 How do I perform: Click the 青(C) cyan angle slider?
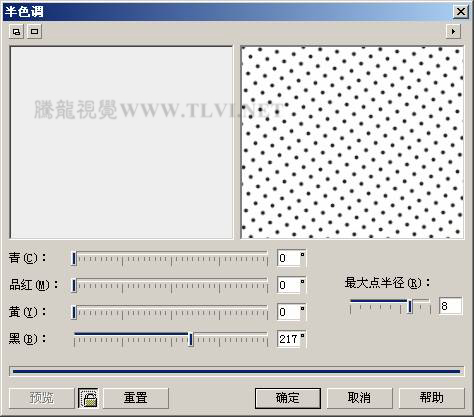[170, 258]
